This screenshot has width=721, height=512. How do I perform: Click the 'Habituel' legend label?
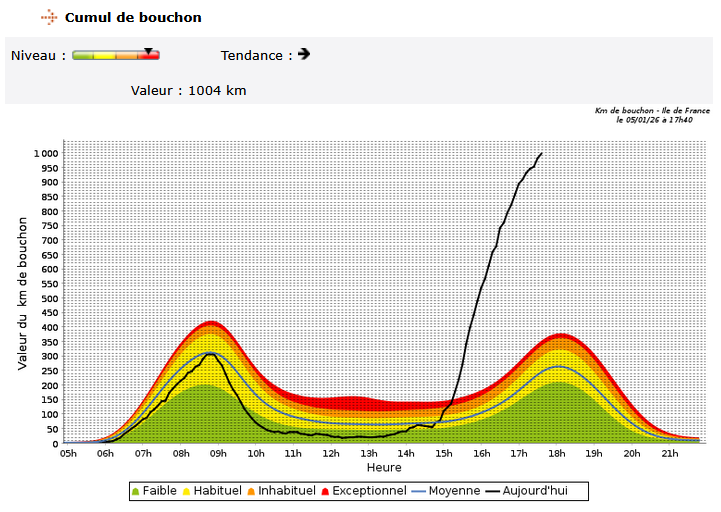[x=217, y=491]
